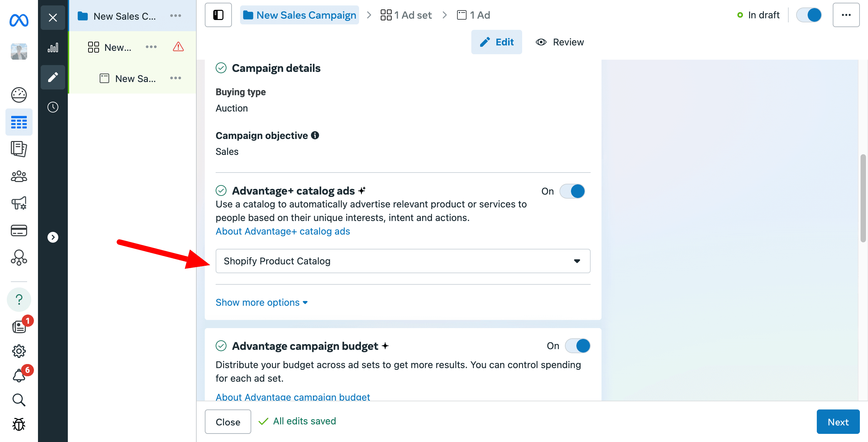Viewport: 868px width, 442px height.
Task: Toggle the draft publish switch at top right
Action: (809, 15)
